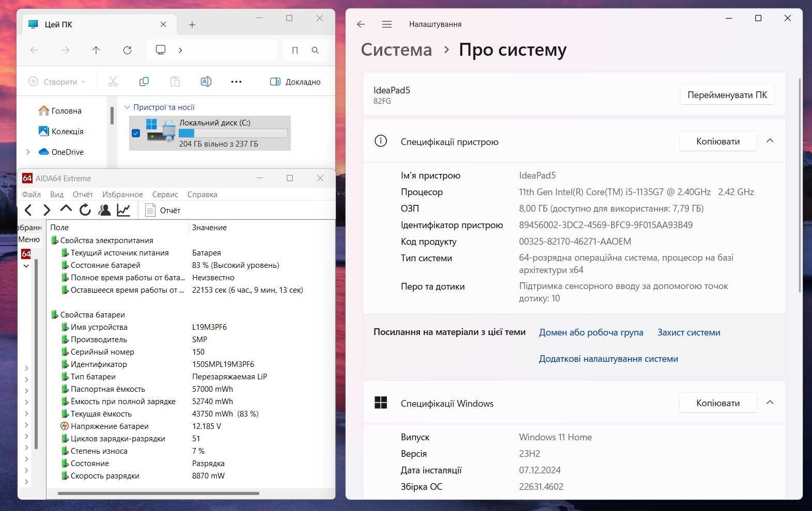Open the Створити dropdown
Viewport: 812px width, 511px height.
[x=57, y=82]
